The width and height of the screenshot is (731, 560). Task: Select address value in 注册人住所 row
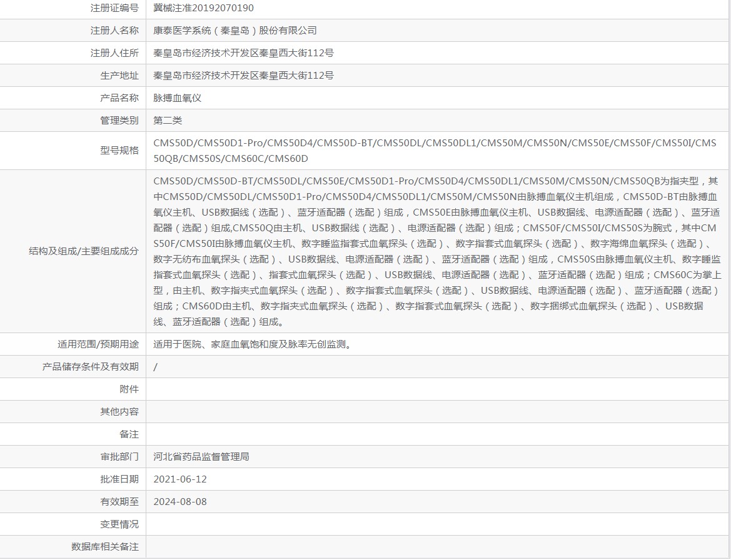click(243, 52)
